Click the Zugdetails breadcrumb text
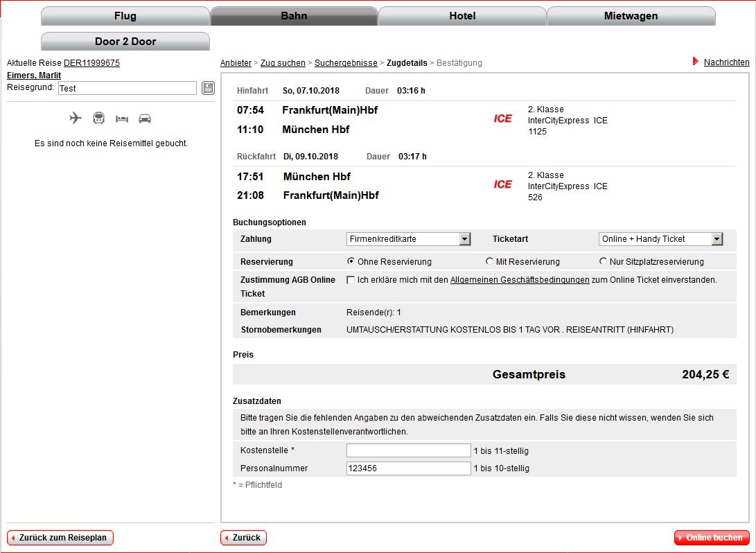The image size is (756, 553). 407,62
